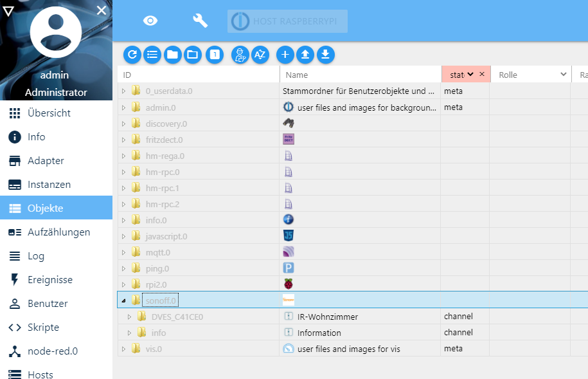Viewport: 588px width, 379px height.
Task: Expand the 0_userdata.0 folder
Action: tap(124, 91)
